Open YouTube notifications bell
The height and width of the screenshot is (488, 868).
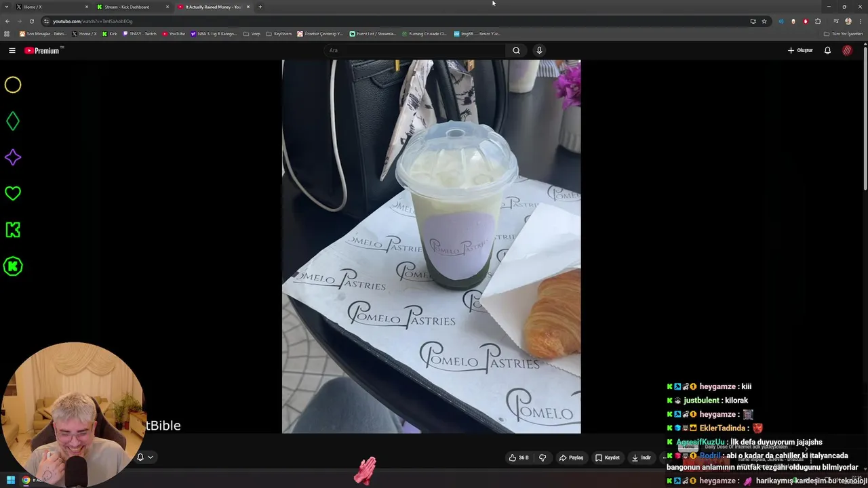[x=827, y=50]
